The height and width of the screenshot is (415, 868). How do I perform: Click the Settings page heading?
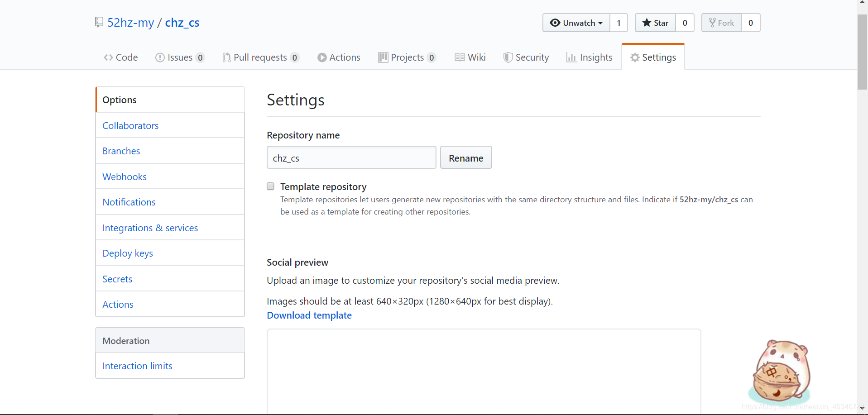click(x=296, y=100)
